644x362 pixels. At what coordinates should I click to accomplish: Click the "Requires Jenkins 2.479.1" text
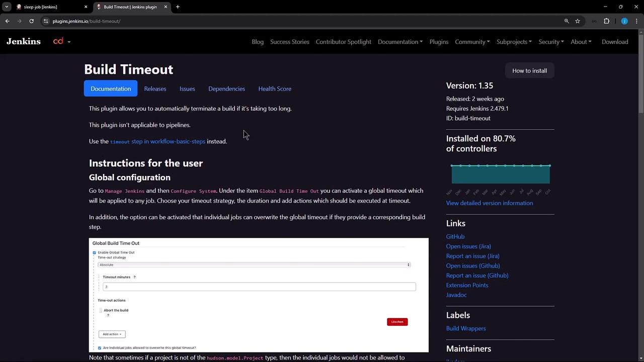477,109
